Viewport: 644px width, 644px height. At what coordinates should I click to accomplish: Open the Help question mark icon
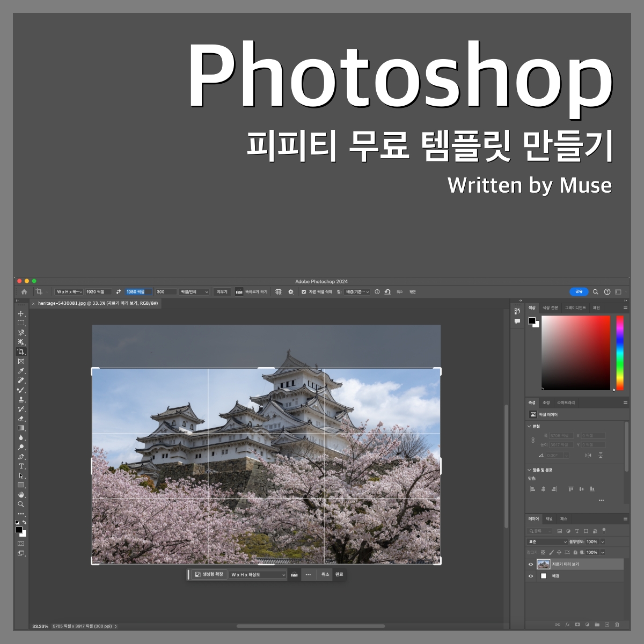point(607,292)
